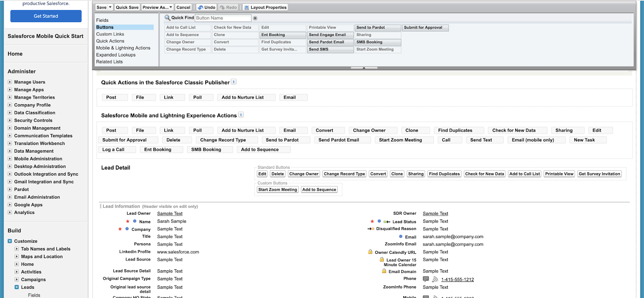The width and height of the screenshot is (644, 298).
Task: Expand the Pardot sidebar node
Action: pos(10,189)
